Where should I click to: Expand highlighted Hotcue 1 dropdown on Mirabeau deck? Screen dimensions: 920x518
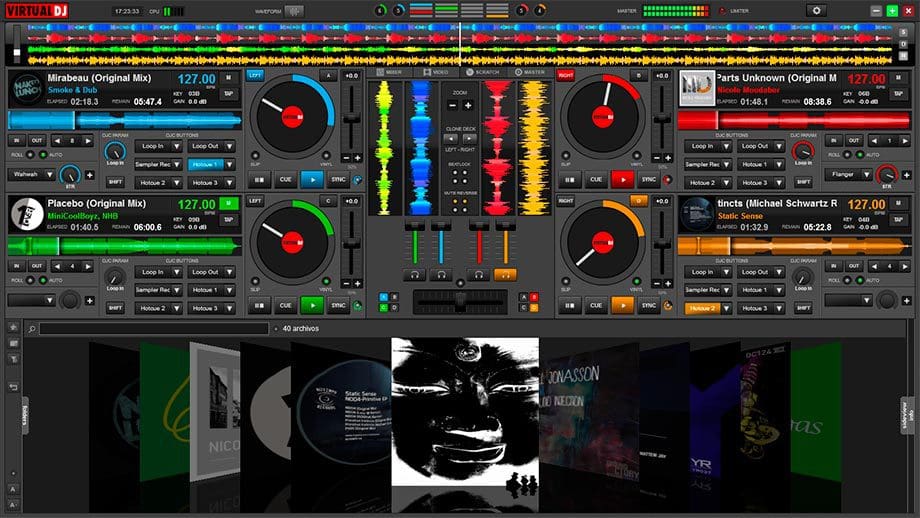pyautogui.click(x=229, y=165)
